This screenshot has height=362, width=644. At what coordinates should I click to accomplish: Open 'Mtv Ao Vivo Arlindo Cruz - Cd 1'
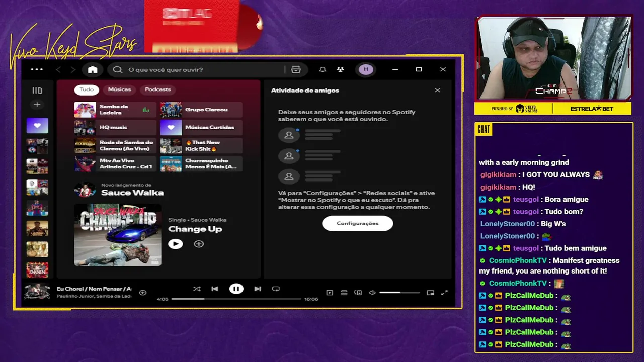[115, 164]
